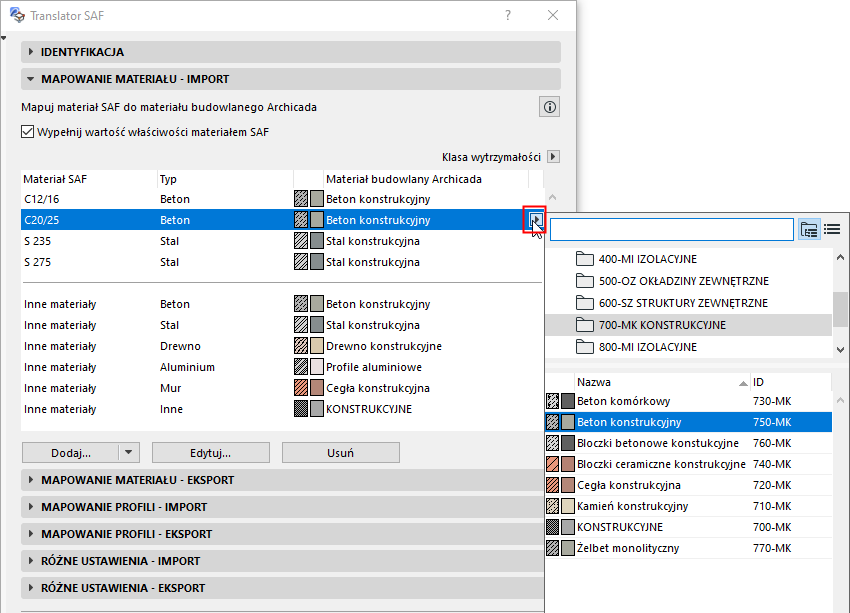Viewport: 850px width, 613px height.
Task: Select the S 235 Stal mapping row
Action: (x=282, y=241)
